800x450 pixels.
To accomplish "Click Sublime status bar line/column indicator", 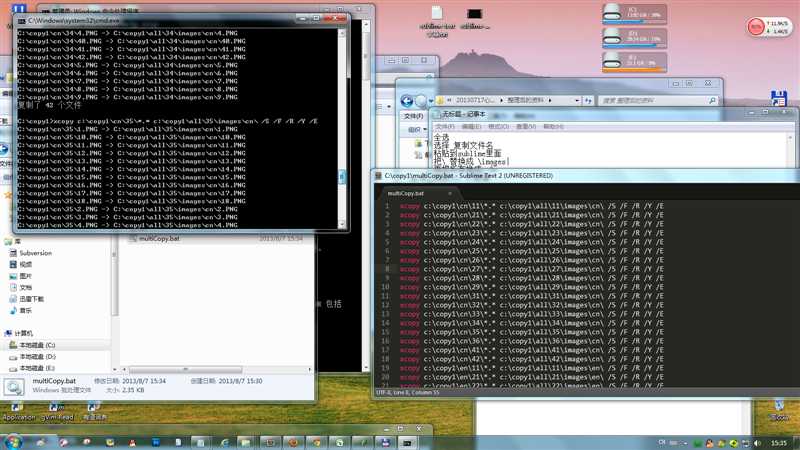I will tap(407, 392).
